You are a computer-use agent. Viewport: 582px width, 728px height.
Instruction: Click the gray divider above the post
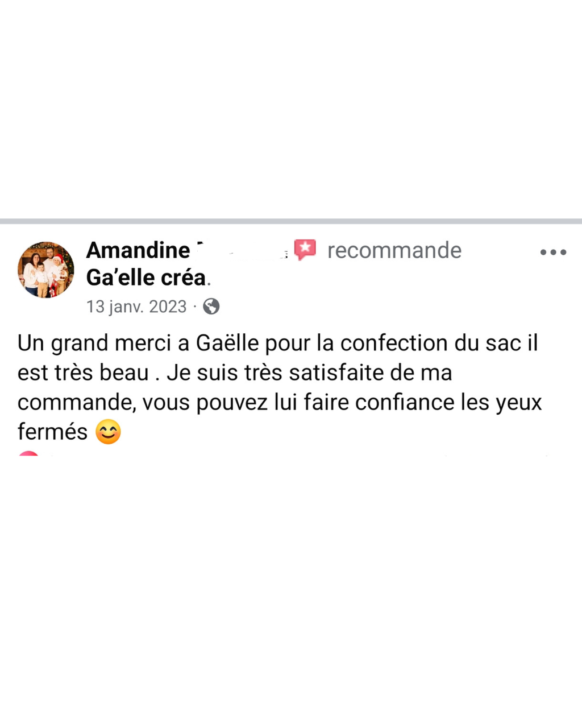(x=291, y=221)
